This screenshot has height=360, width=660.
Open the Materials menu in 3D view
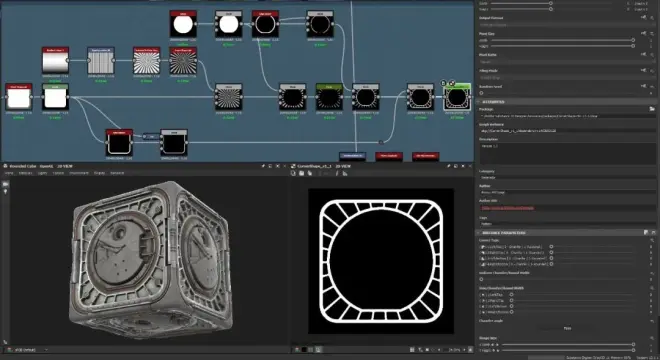pyautogui.click(x=25, y=173)
